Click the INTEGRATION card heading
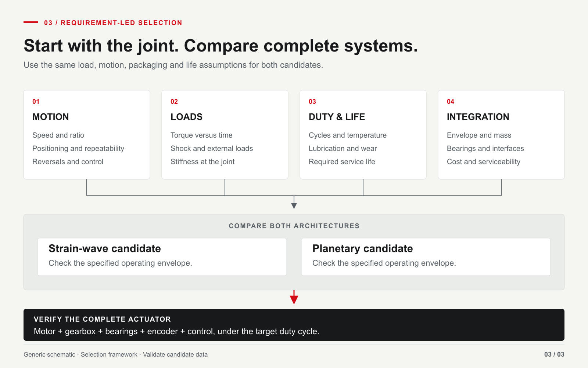The height and width of the screenshot is (368, 588). [478, 117]
